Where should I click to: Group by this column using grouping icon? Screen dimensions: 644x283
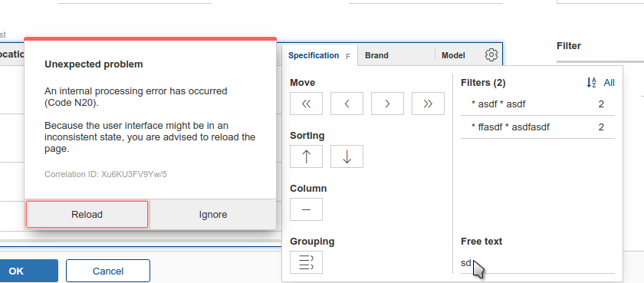tap(306, 262)
